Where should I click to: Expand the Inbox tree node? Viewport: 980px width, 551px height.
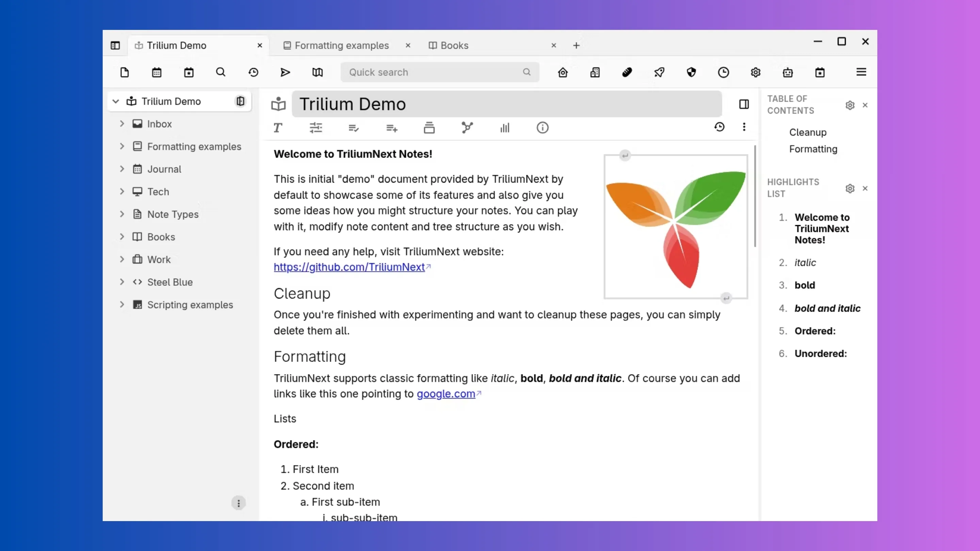pos(122,123)
